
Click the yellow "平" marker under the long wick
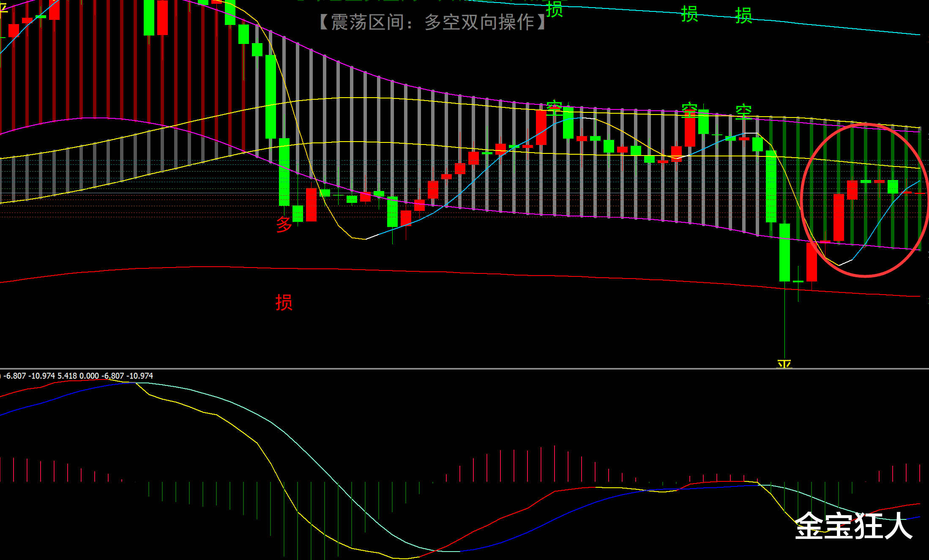[x=784, y=363]
